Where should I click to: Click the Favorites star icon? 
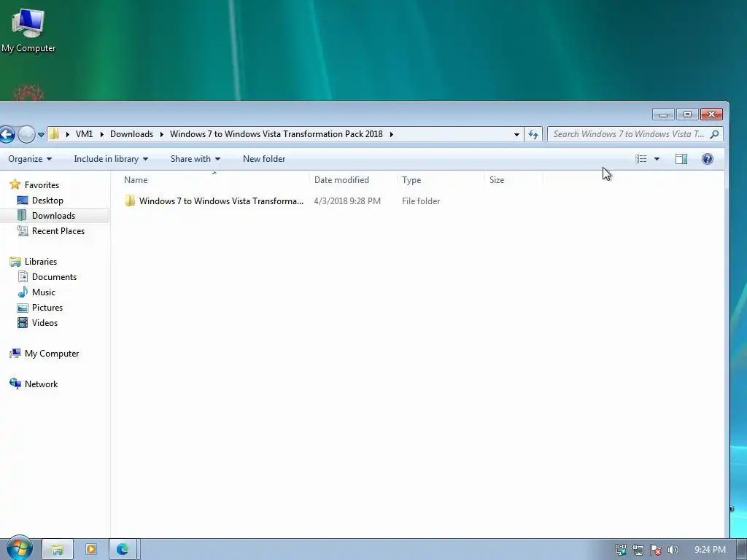(x=15, y=184)
